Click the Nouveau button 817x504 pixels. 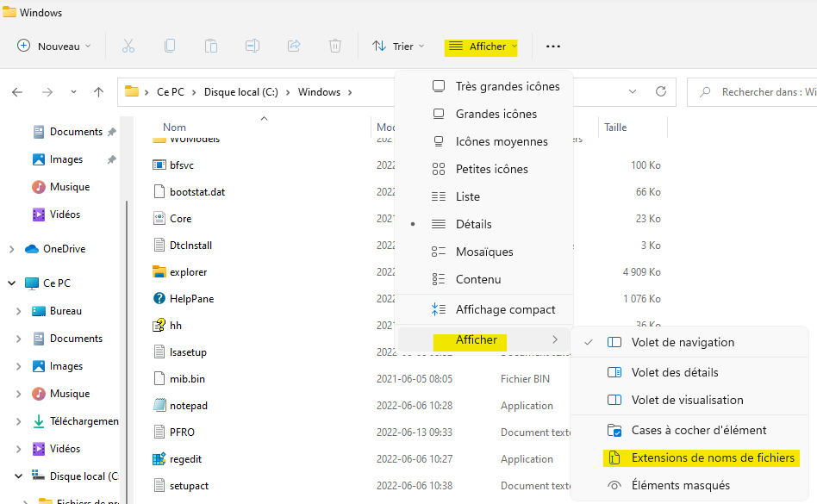[54, 46]
